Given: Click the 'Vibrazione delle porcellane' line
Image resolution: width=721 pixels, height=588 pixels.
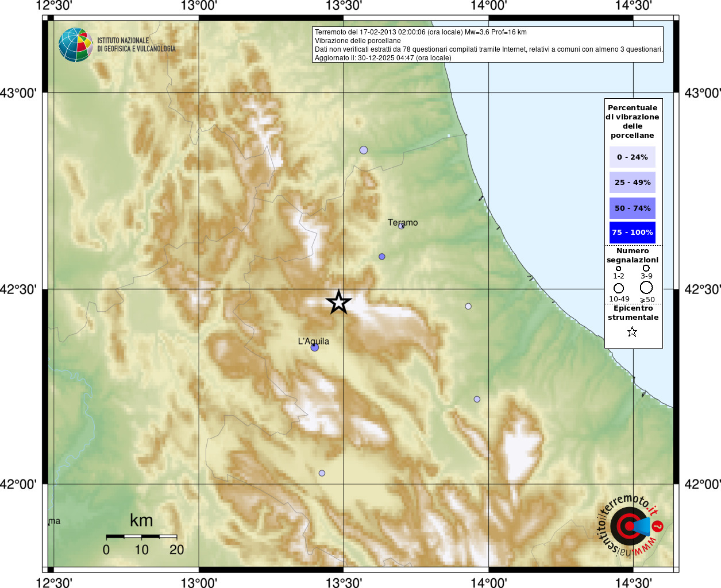Looking at the screenshot, I should coord(358,41).
